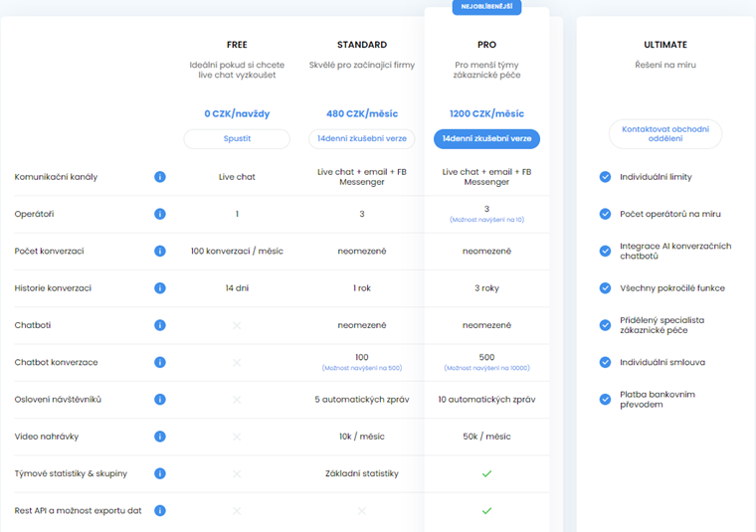Start STANDARD plan 14denní zkušební verze

click(362, 138)
